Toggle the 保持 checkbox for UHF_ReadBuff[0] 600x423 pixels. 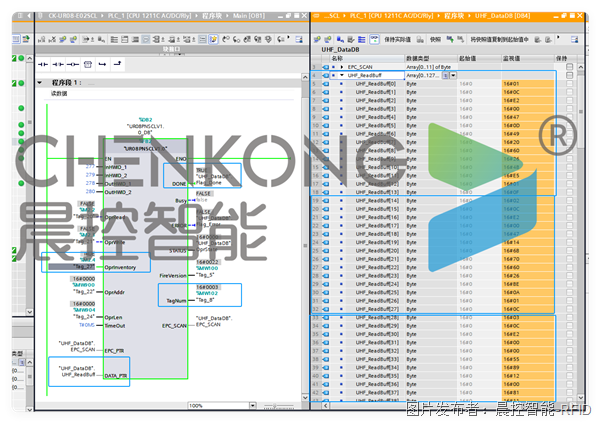pyautogui.click(x=569, y=84)
